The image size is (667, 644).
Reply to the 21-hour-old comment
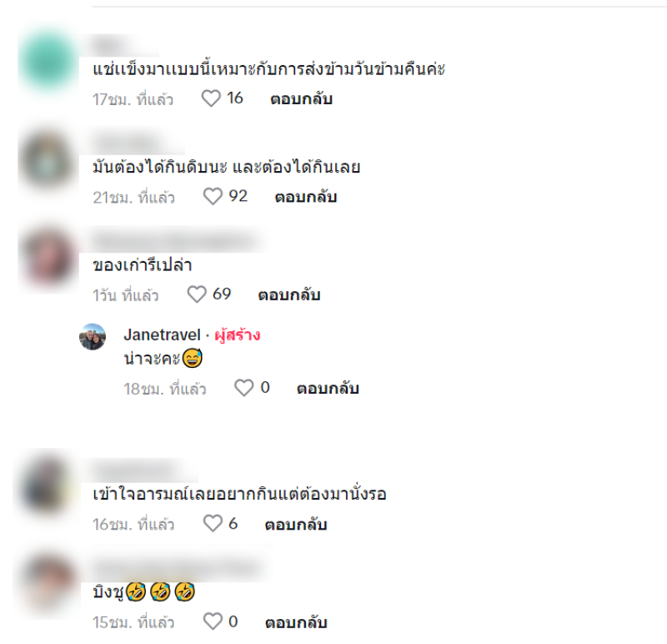[306, 197]
